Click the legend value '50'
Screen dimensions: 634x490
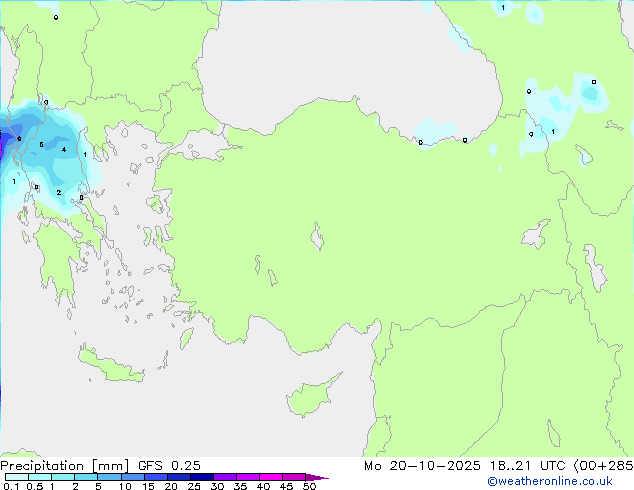click(x=309, y=486)
